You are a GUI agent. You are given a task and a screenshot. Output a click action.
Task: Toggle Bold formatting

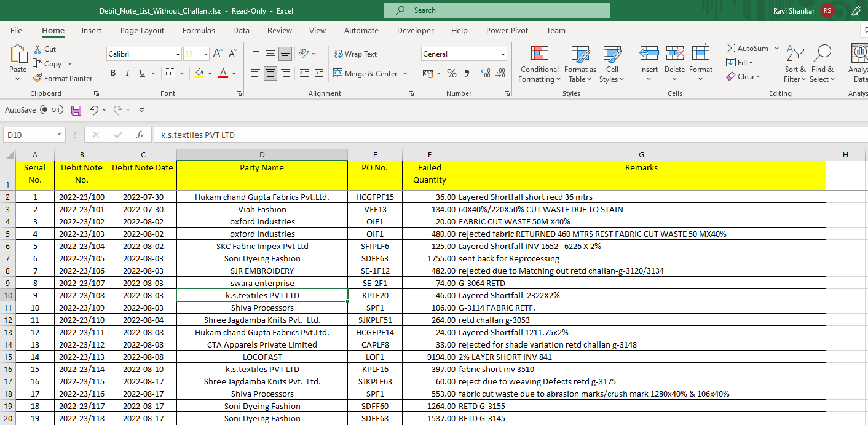click(x=113, y=73)
